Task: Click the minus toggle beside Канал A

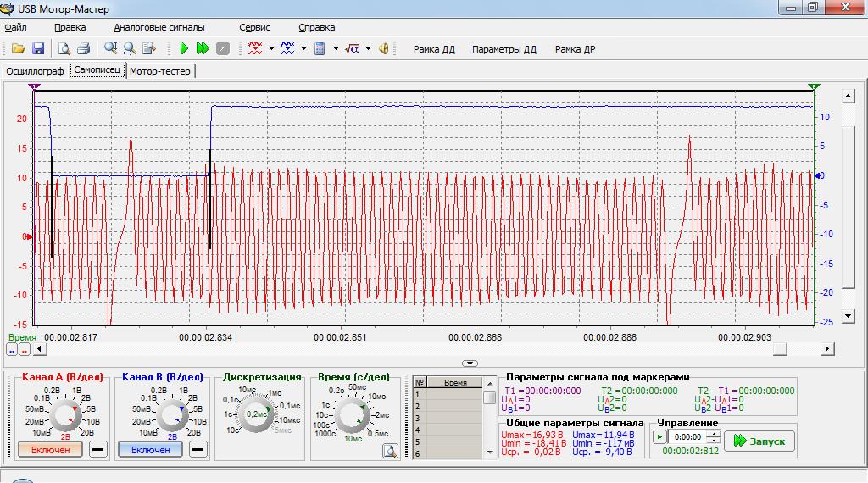Action: pos(98,450)
